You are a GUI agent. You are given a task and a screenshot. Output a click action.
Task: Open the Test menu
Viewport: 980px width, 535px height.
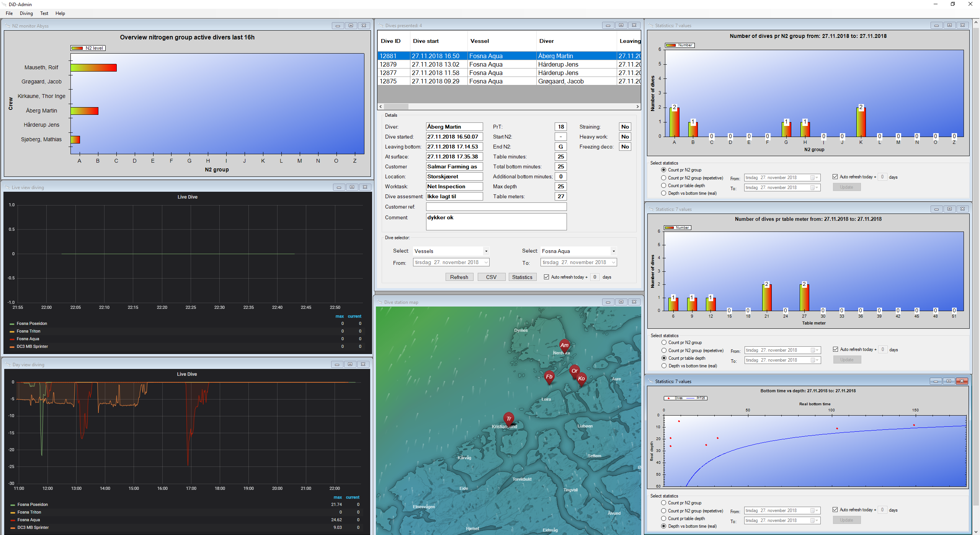[44, 13]
